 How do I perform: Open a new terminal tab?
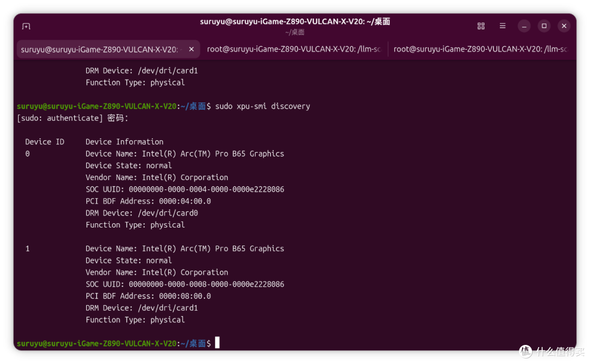(x=26, y=26)
